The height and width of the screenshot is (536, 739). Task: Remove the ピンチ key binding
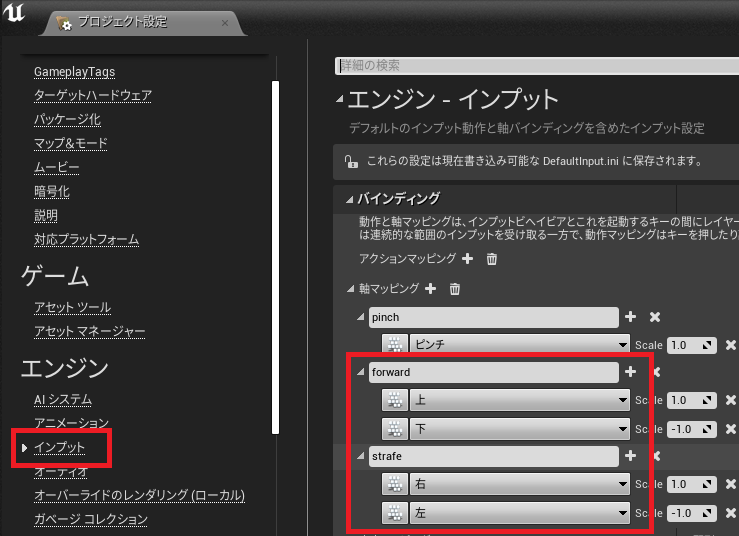(x=731, y=345)
